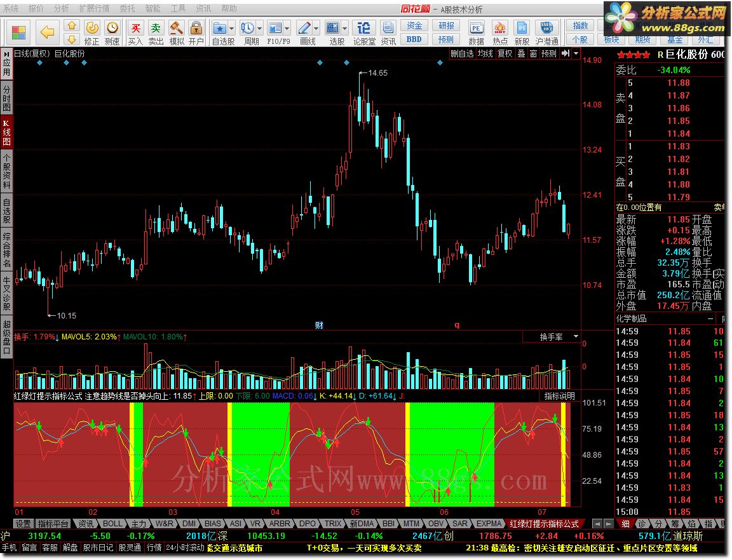The height and width of the screenshot is (560, 732).
Task: Switch to the 综合排名 sidebar tab
Action: 6,249
